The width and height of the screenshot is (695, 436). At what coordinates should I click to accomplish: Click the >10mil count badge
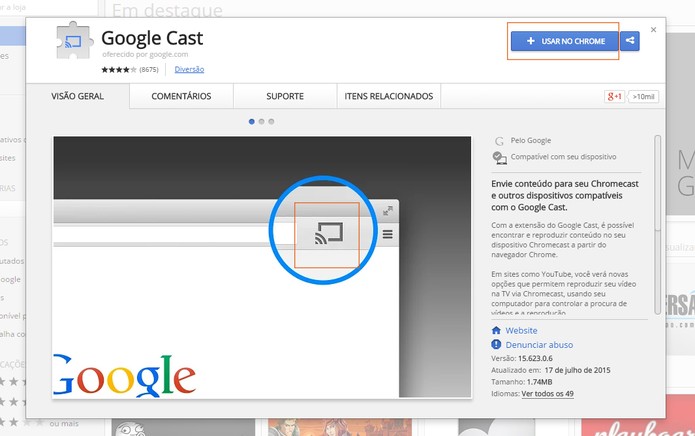[643, 97]
